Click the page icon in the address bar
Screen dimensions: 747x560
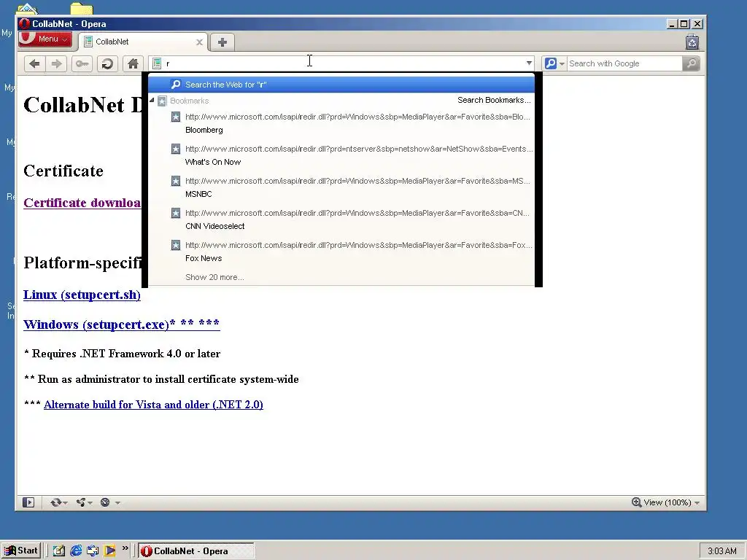point(157,63)
